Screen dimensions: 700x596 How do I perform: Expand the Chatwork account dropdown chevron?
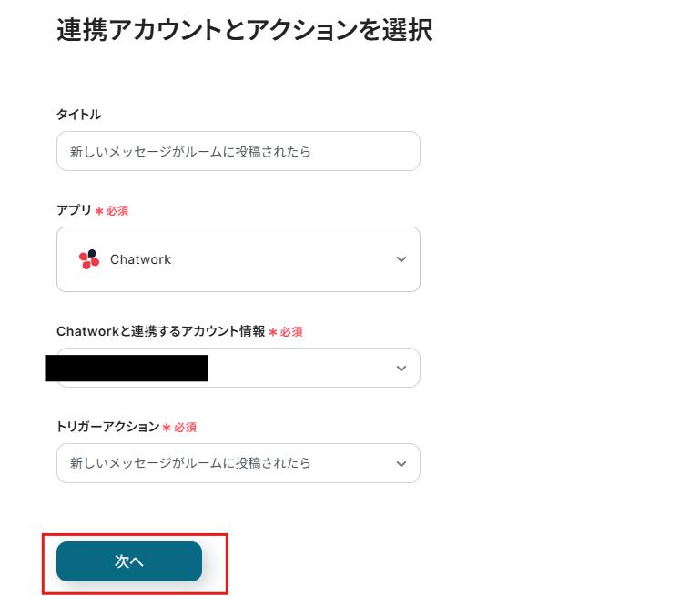(401, 368)
